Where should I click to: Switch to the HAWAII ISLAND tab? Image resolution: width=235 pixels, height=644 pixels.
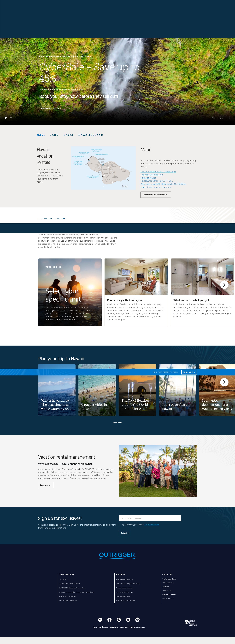pos(91,135)
